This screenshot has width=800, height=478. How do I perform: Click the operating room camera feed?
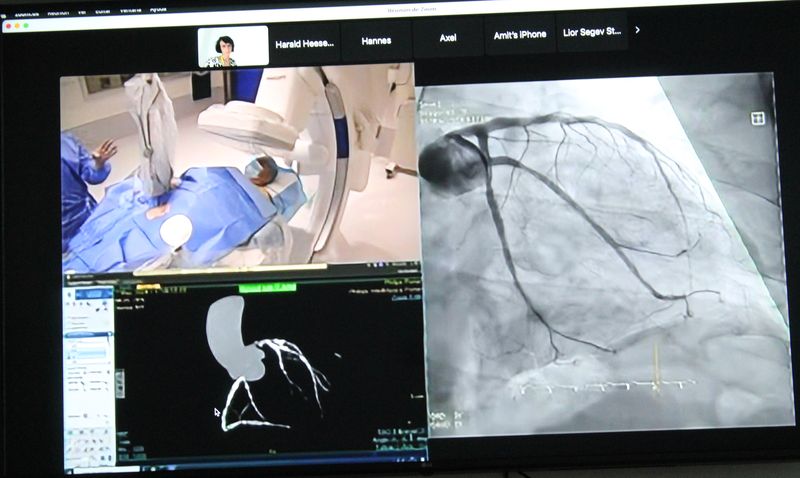239,167
